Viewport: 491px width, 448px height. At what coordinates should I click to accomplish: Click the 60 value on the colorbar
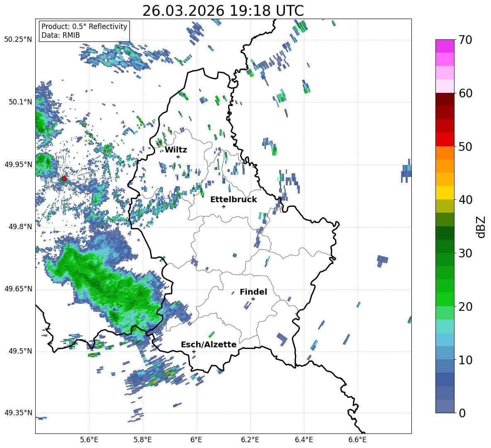pos(465,93)
